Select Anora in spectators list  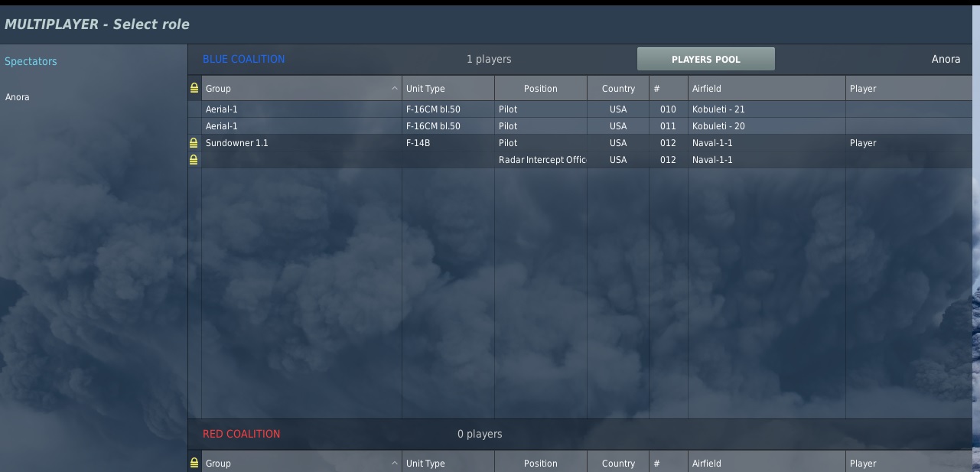tap(18, 97)
